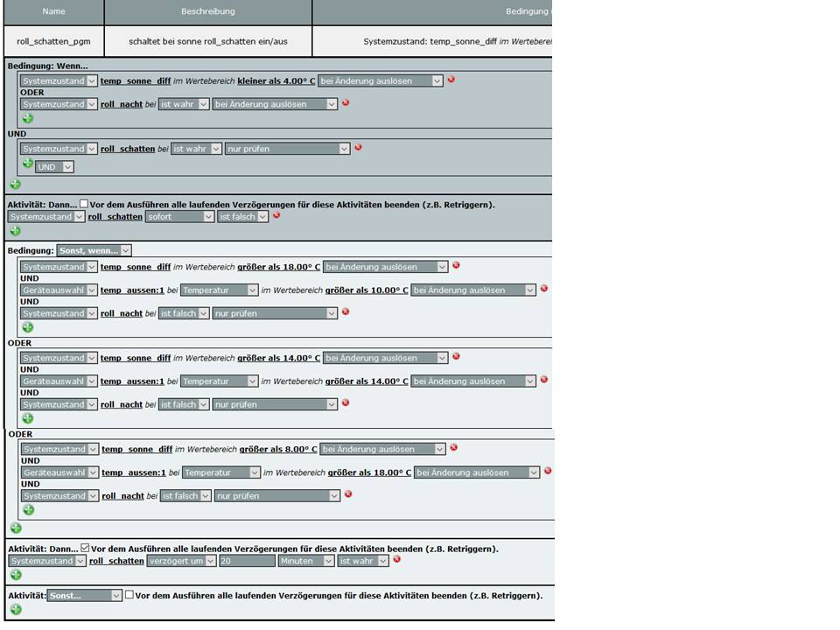Open trigger dropdown for temp_aussen größer als 18.00°
840x630 pixels.
tap(477, 472)
